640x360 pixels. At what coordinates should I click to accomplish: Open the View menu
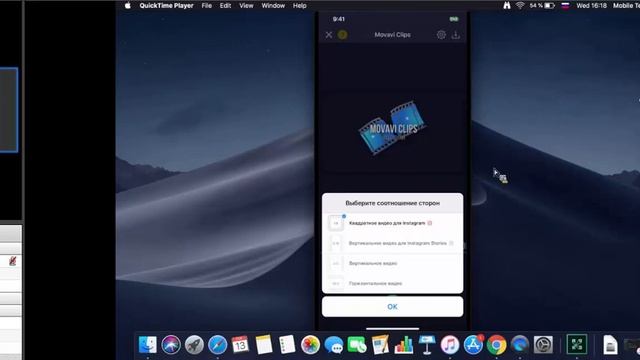tap(246, 6)
